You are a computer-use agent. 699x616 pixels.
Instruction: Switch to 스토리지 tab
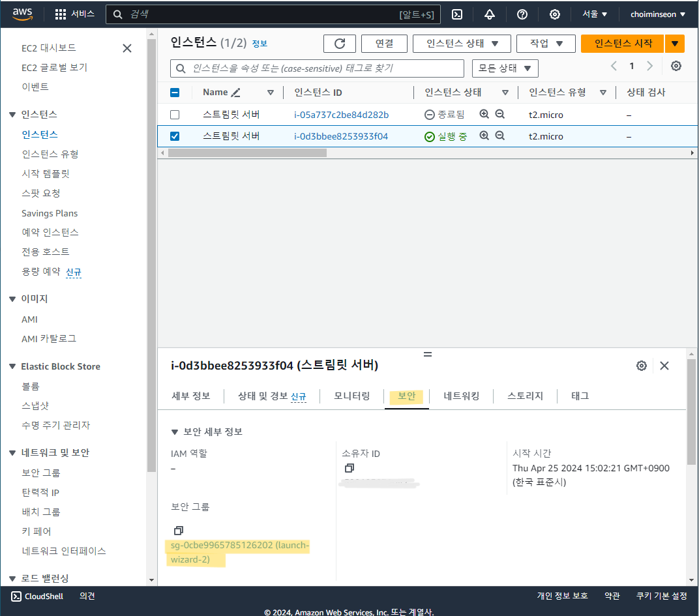(525, 396)
